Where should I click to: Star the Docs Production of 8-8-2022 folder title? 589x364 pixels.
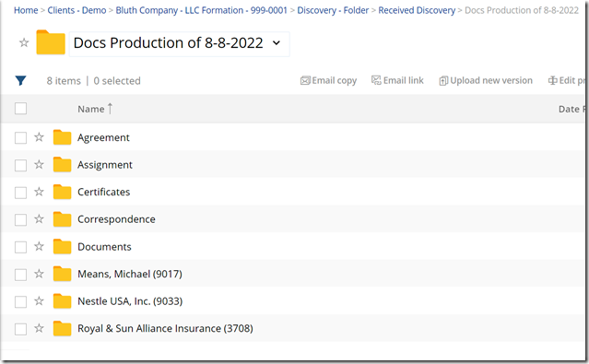click(24, 42)
